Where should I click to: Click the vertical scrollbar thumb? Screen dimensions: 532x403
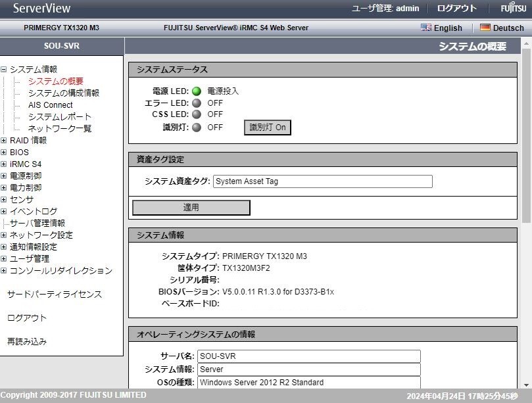[x=526, y=135]
